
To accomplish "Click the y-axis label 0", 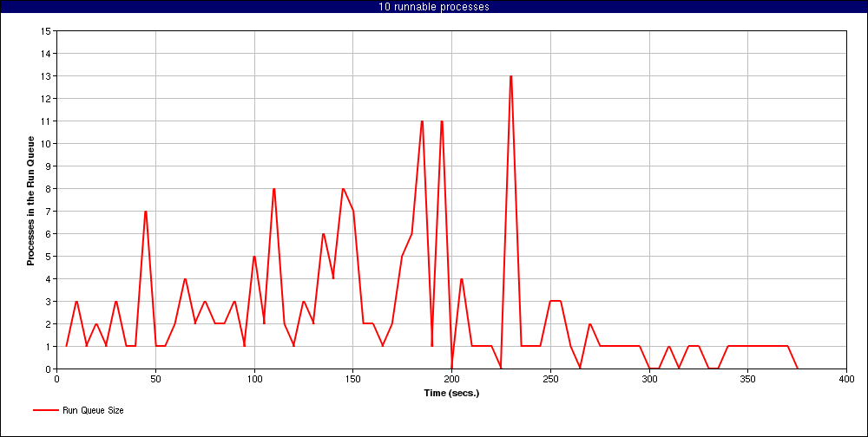I will click(48, 369).
